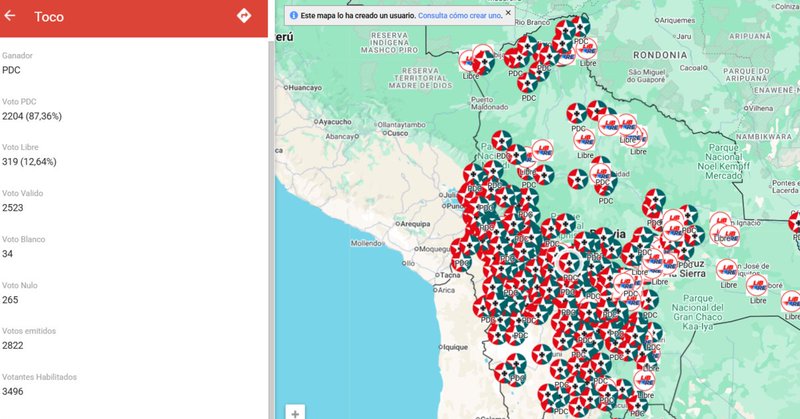Select the topmost PDC marker near Rio Branco

580,26
